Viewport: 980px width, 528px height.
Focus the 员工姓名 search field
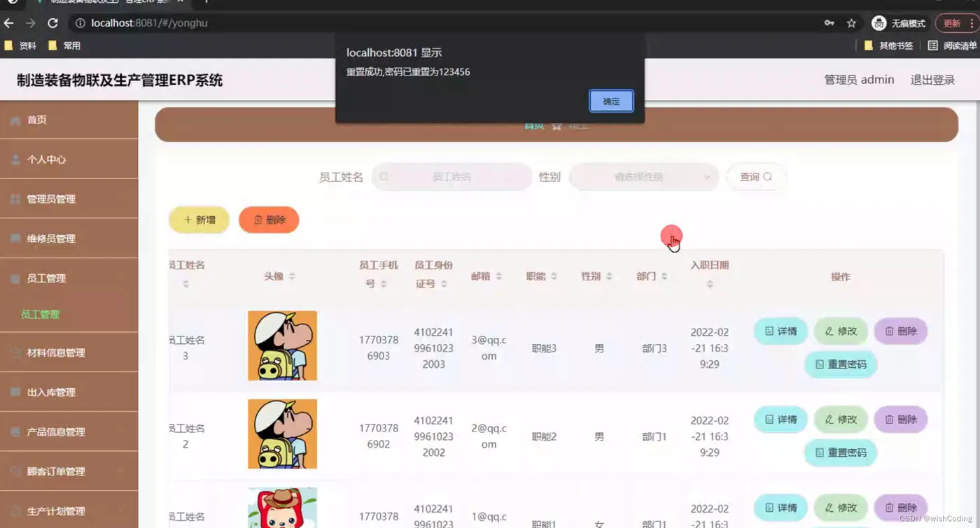(x=451, y=177)
